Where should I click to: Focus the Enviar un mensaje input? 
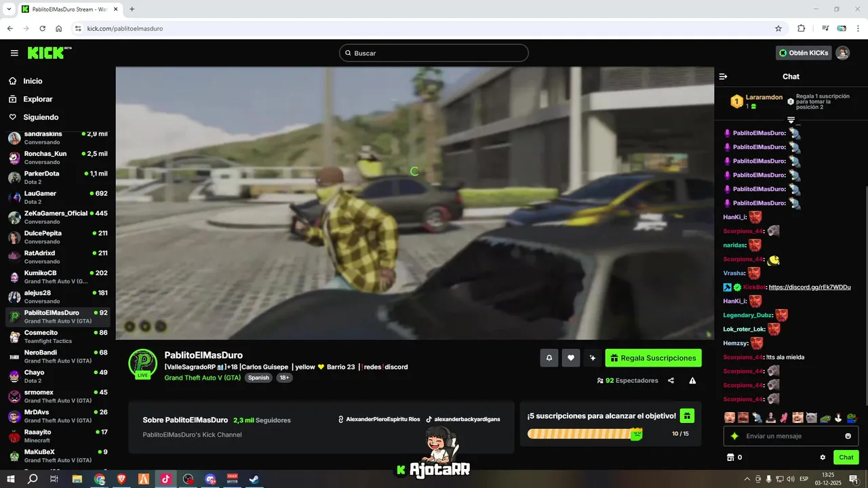[x=791, y=436]
